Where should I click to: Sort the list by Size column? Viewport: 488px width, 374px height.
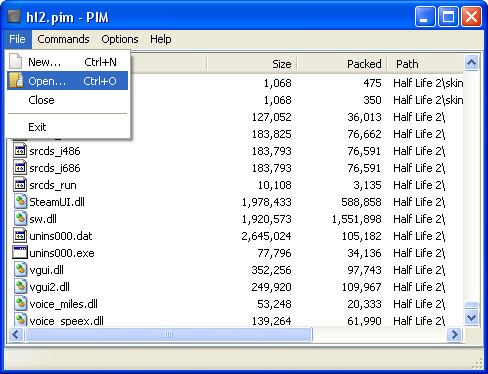click(x=252, y=64)
